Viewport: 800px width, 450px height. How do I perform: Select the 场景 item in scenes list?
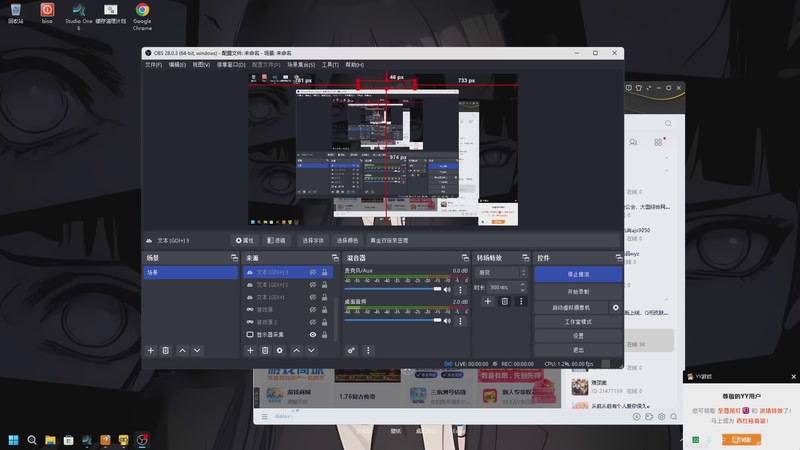pos(190,272)
